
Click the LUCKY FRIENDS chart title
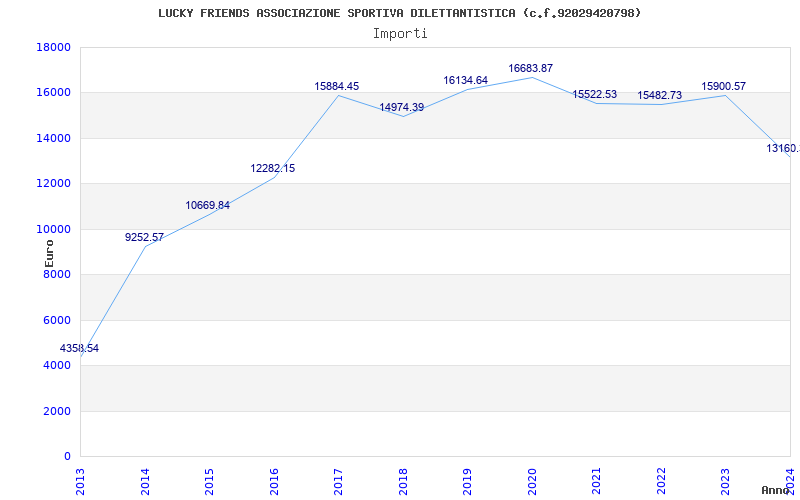point(400,13)
